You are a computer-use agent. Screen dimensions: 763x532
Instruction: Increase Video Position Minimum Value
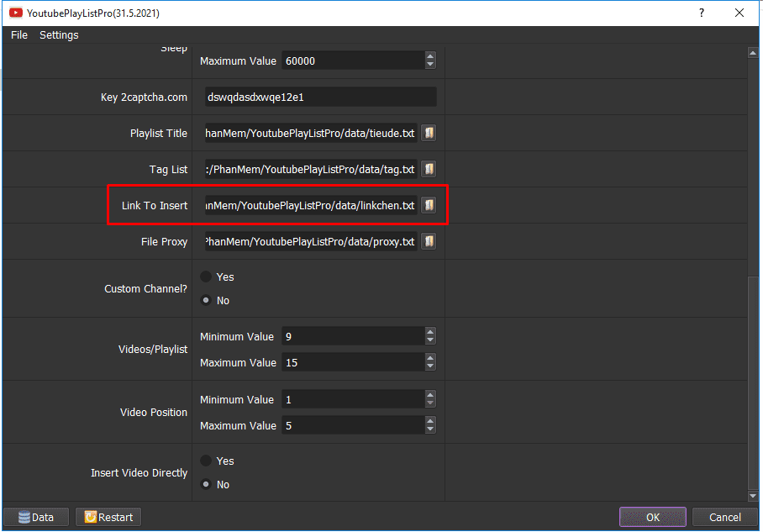pos(429,395)
